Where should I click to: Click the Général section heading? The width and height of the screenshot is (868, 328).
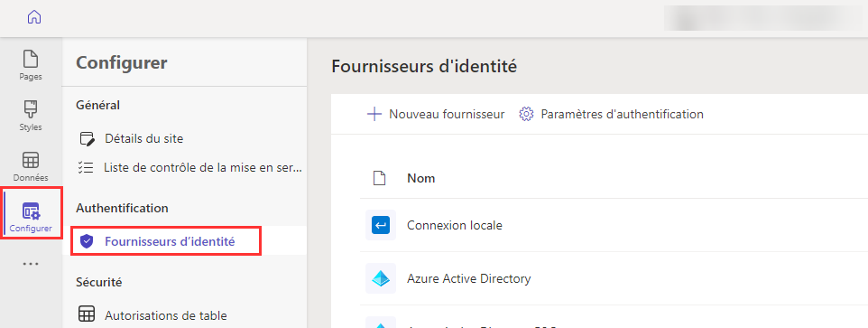97,105
